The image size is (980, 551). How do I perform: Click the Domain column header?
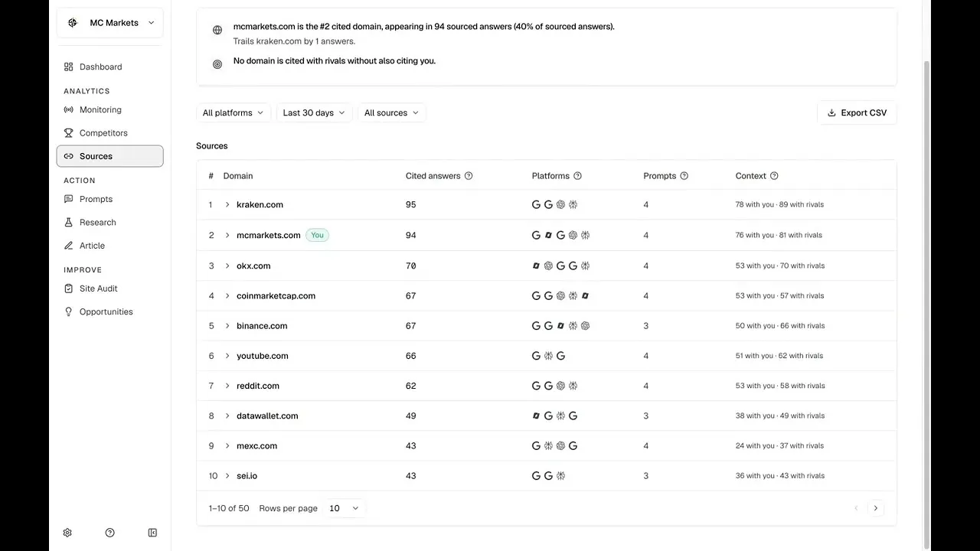point(238,176)
